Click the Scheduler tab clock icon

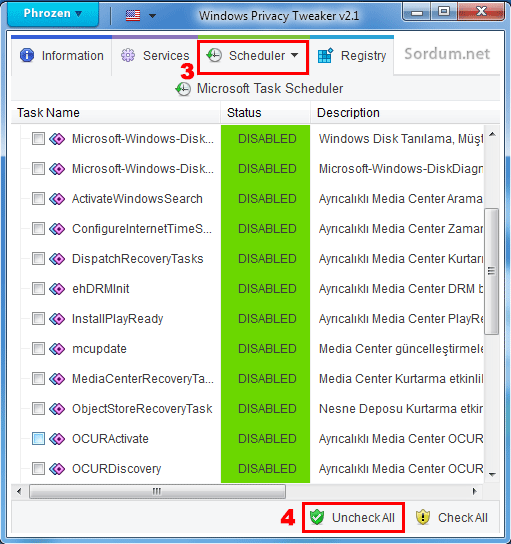click(214, 56)
